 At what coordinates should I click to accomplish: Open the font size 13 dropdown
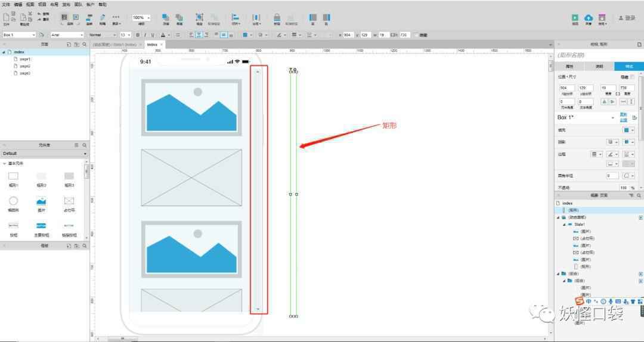tap(125, 35)
